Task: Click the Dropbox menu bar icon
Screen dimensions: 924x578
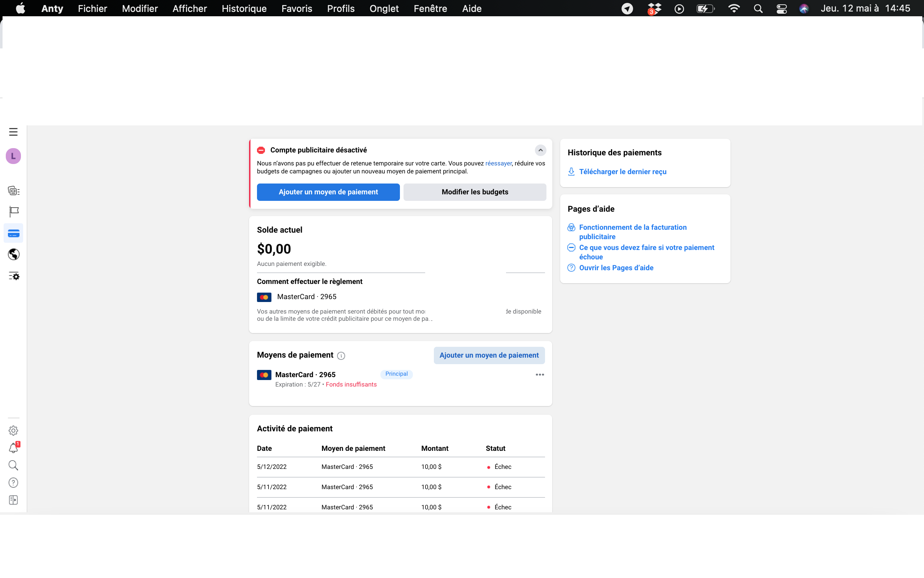Action: point(654,8)
